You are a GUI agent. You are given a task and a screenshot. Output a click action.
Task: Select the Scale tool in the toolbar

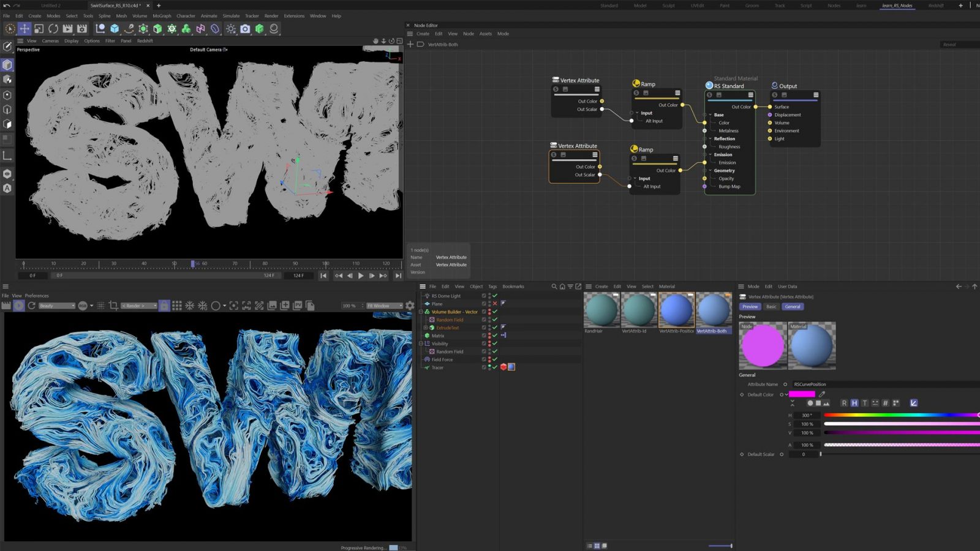39,29
